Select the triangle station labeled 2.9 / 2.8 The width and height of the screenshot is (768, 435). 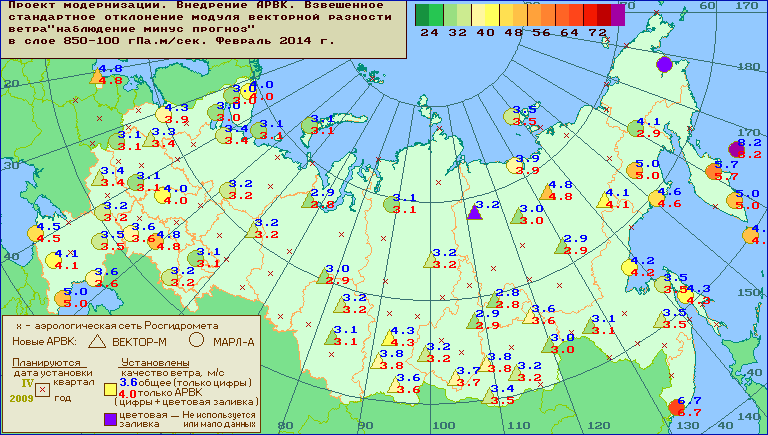coord(309,200)
